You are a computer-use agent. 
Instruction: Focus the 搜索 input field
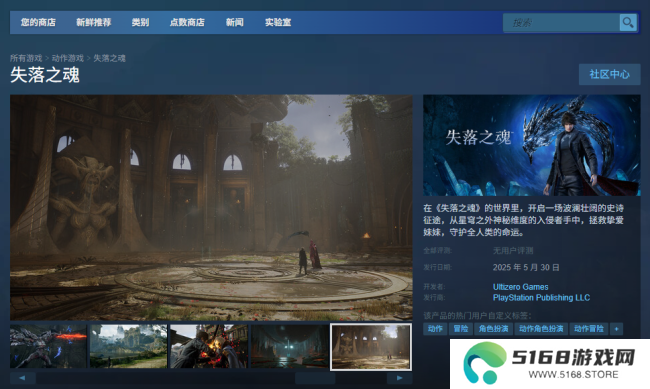(561, 22)
